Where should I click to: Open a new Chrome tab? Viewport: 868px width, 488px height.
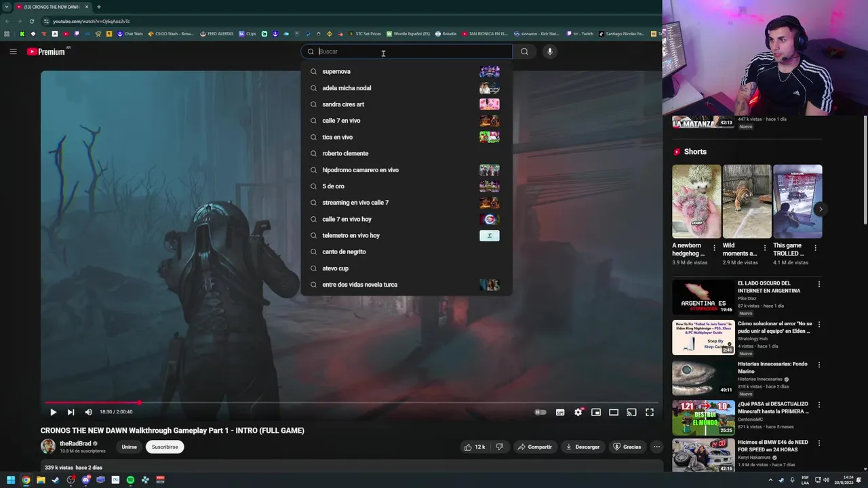99,7
